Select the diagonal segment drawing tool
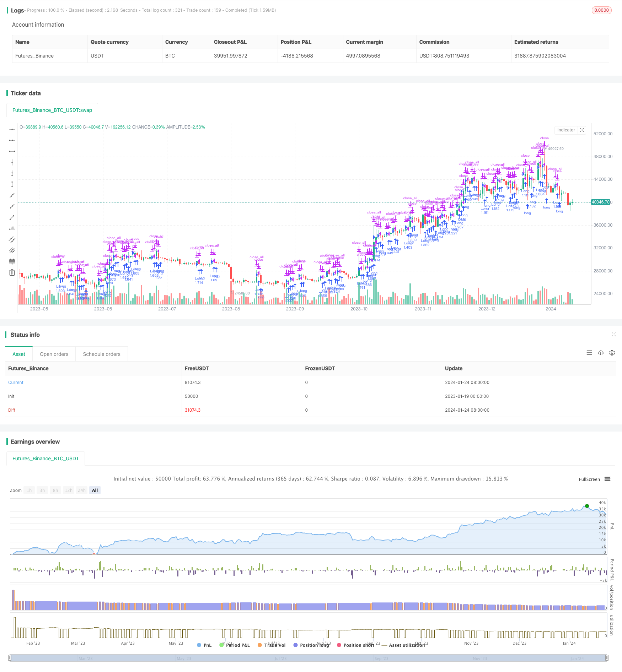The image size is (622, 672). (12, 217)
